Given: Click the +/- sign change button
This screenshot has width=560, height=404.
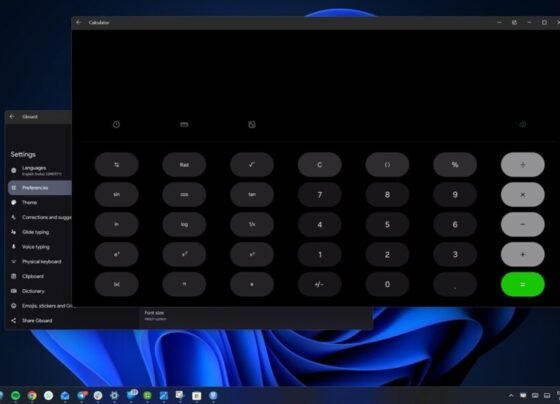Looking at the screenshot, I should point(320,284).
